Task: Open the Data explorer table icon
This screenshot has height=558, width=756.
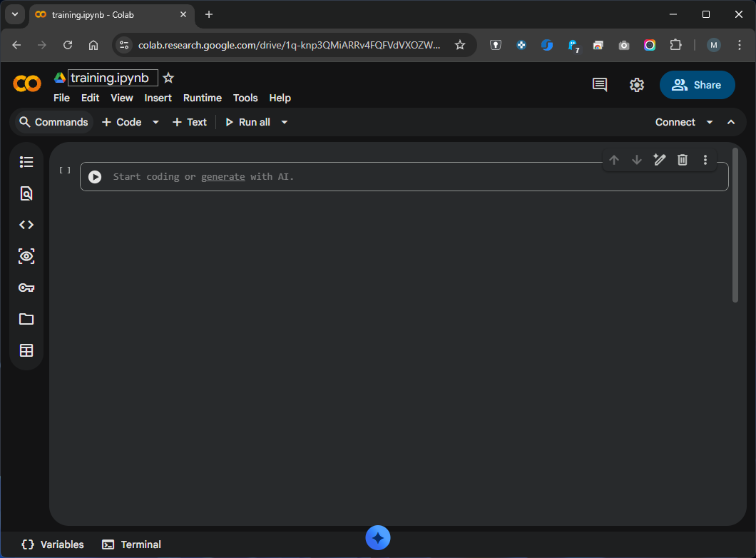Action: point(26,350)
